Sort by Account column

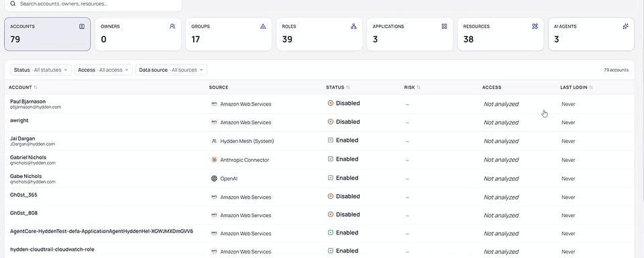pyautogui.click(x=23, y=87)
